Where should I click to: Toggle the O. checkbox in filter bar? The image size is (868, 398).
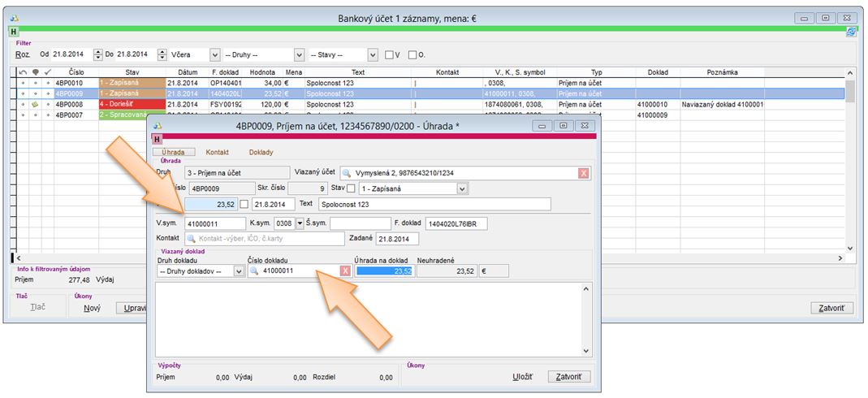click(x=412, y=55)
